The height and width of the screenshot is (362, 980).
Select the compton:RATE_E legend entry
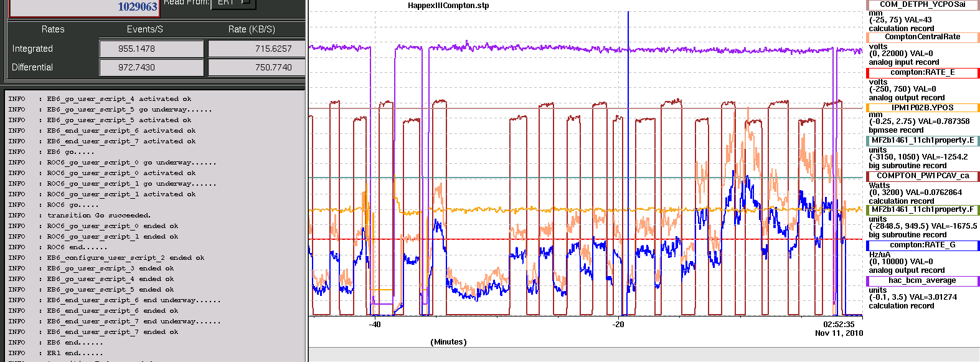tap(923, 72)
